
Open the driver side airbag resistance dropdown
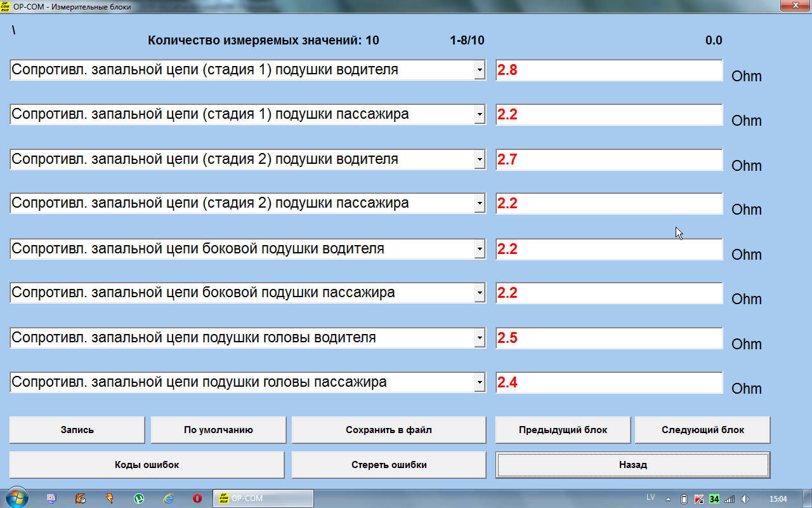[480, 249]
